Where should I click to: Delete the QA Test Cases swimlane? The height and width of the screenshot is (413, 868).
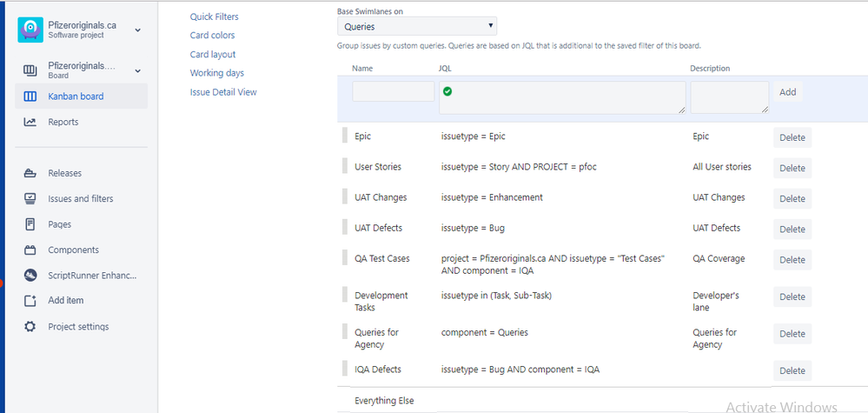click(792, 260)
